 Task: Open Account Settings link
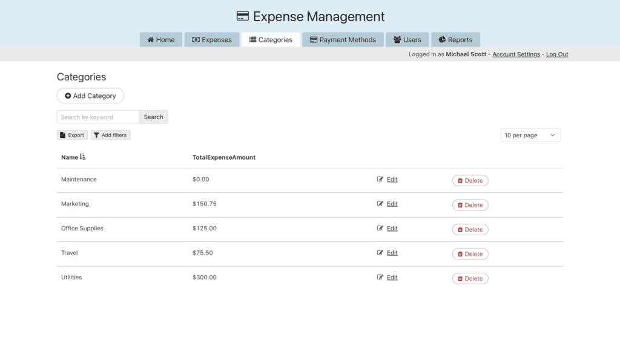[x=516, y=54]
